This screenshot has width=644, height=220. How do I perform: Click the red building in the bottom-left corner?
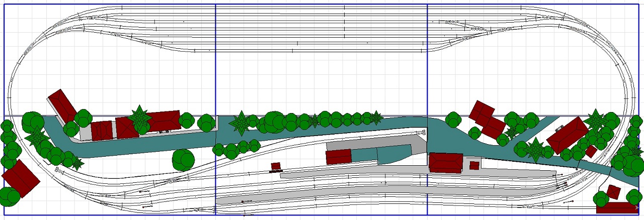pos(21,178)
